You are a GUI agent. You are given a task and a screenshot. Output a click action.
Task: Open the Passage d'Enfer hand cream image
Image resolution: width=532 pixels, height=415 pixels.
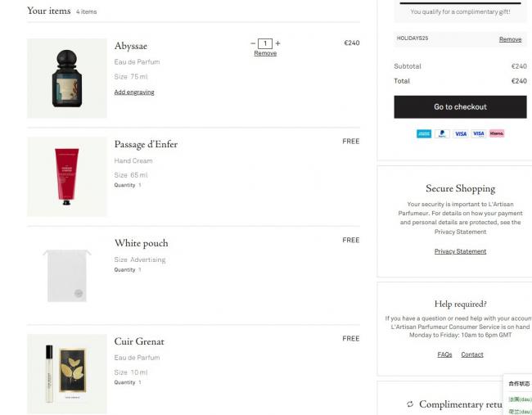coord(67,177)
